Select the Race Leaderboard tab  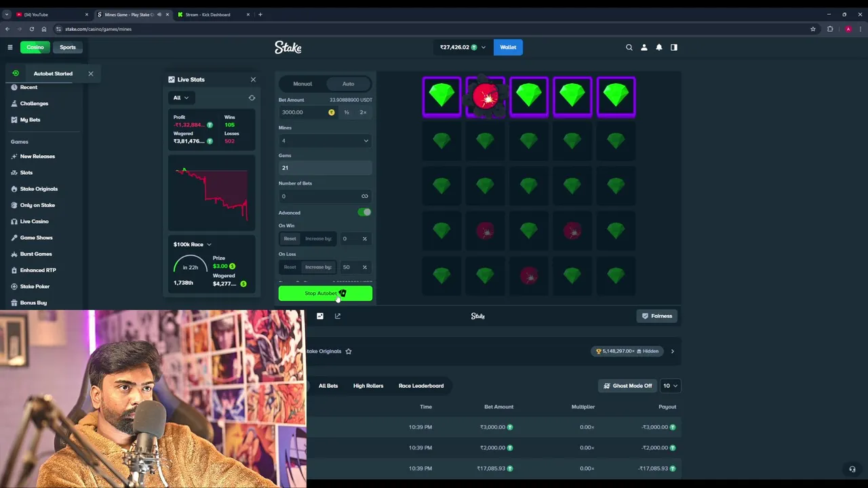tap(421, 386)
